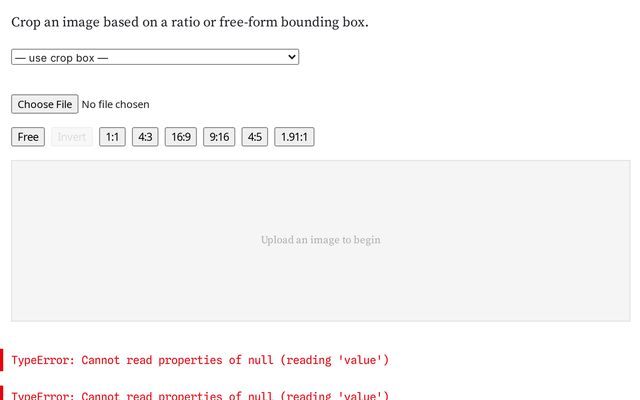Click the Choose File button
This screenshot has width=640, height=400.
[45, 104]
